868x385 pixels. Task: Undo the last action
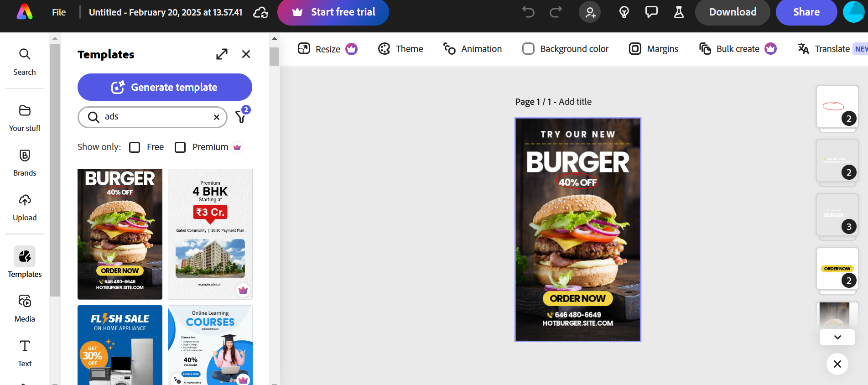coord(528,12)
